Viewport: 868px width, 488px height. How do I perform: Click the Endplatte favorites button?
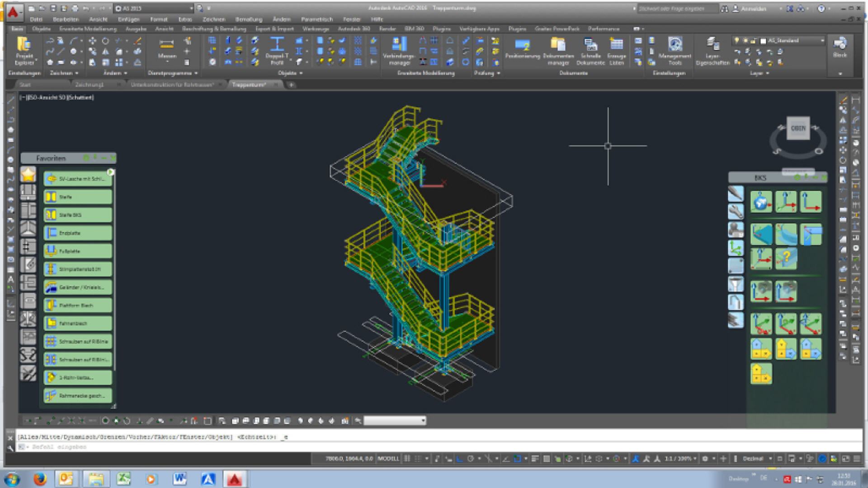(78, 233)
